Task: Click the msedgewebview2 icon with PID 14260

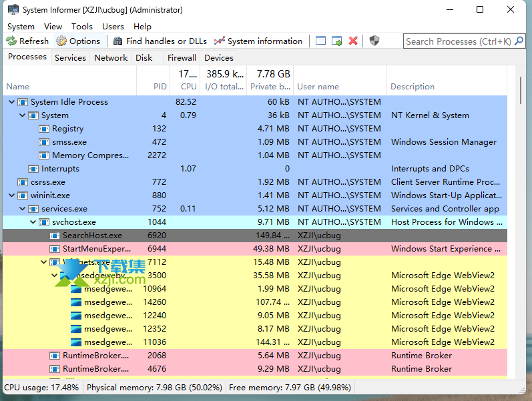Action: click(x=76, y=302)
